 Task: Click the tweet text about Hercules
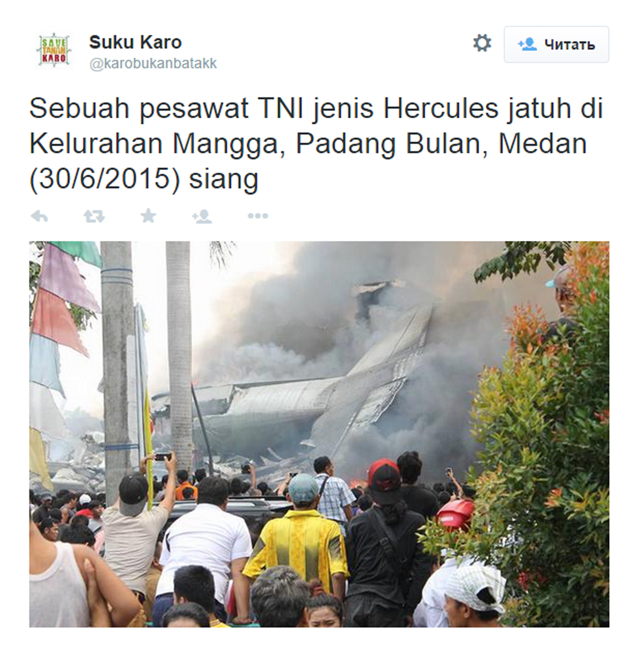point(316,144)
